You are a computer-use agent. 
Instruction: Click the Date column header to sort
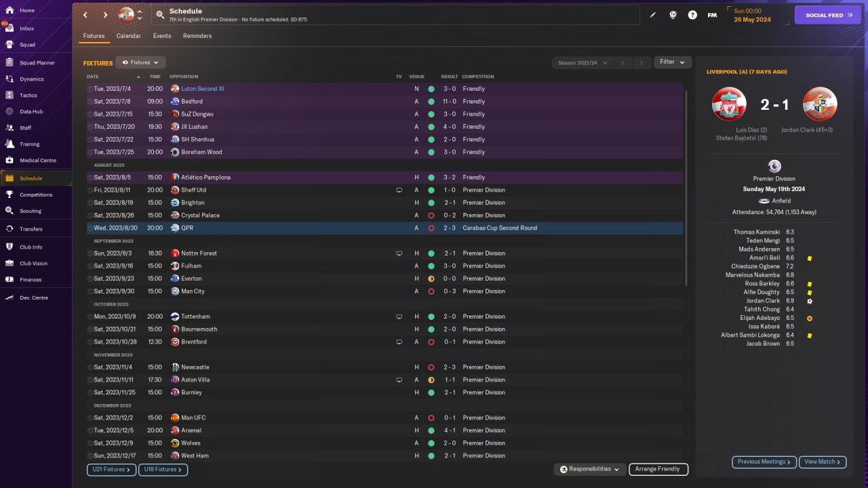coord(93,77)
